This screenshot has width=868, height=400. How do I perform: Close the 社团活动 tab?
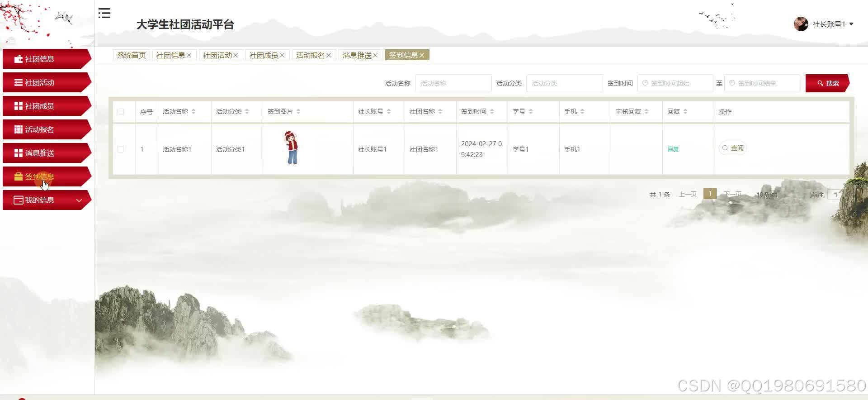click(236, 55)
